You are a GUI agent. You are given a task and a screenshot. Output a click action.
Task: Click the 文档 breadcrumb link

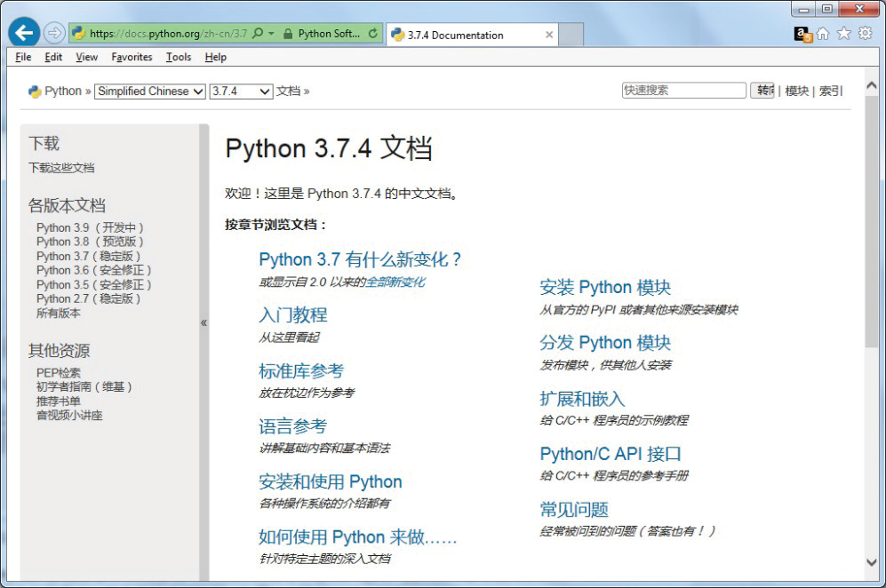[x=288, y=91]
